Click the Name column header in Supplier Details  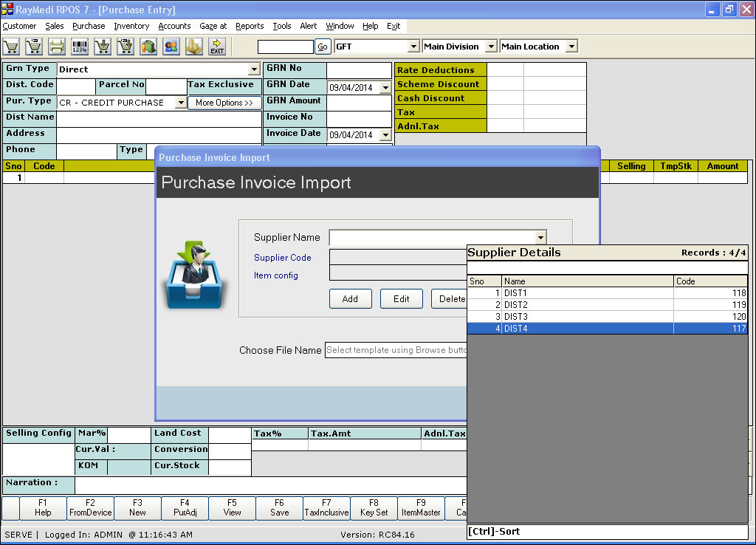pyautogui.click(x=587, y=281)
